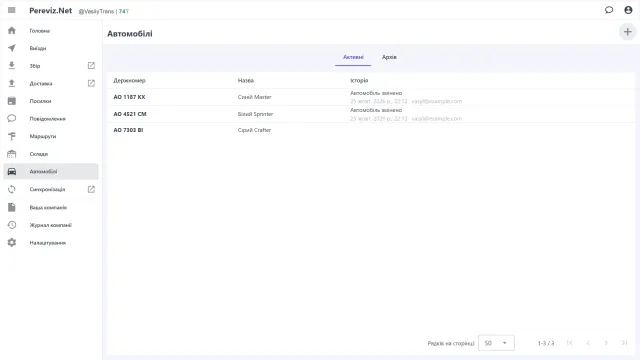This screenshot has width=640, height=360.
Task: Click the Pereviz.Net logo link
Action: click(51, 11)
